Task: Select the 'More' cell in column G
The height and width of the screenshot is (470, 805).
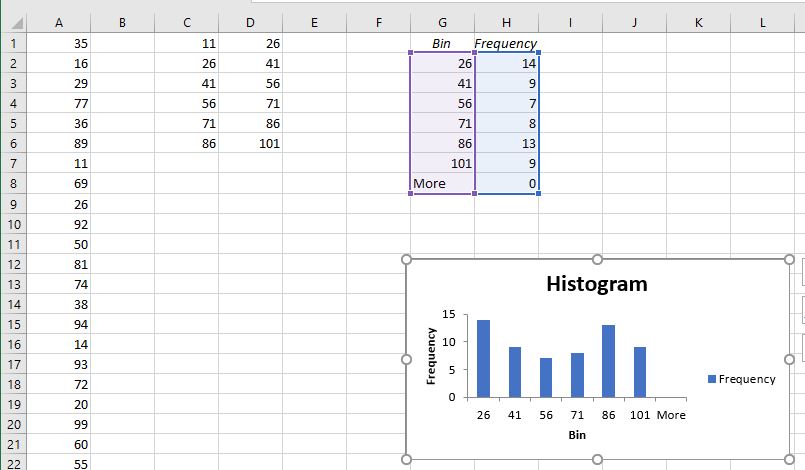Action: tap(442, 184)
